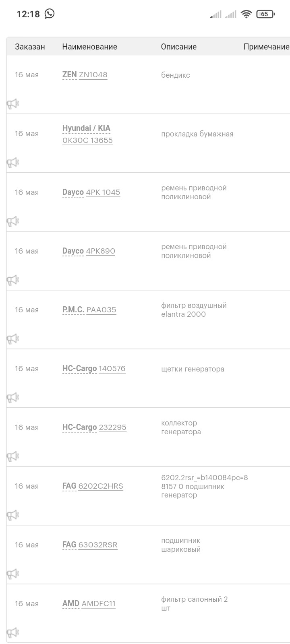Screen dimensions: 290x644
Task: Open the Hyundai / KIA brand link
Action: [86, 128]
